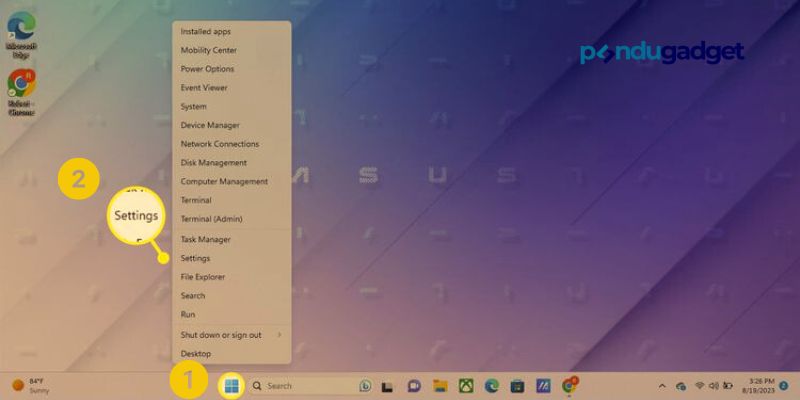Viewport: 800px width, 400px height.
Task: Select Run from the context menu
Action: pos(232,314)
